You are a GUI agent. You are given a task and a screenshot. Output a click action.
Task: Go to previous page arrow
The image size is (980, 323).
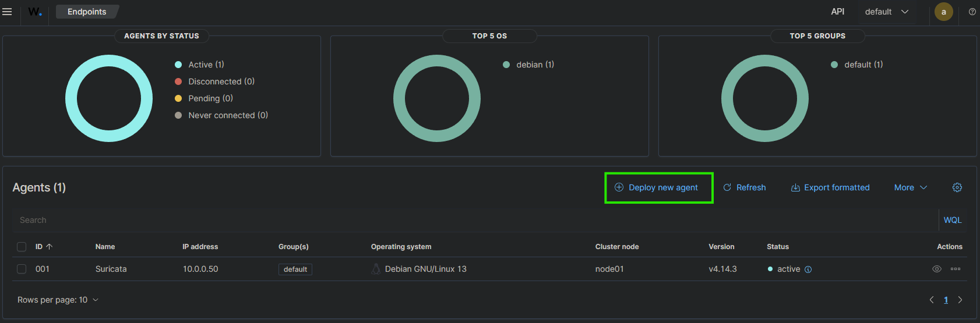931,300
